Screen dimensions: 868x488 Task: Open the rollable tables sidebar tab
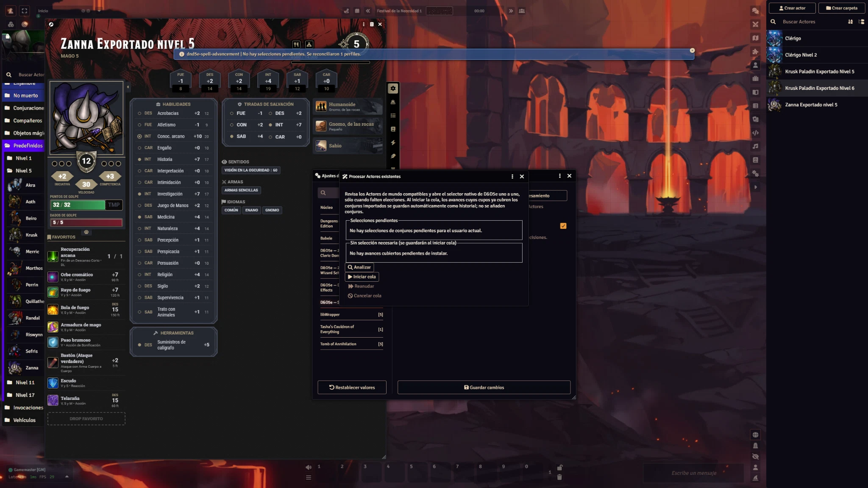(755, 106)
